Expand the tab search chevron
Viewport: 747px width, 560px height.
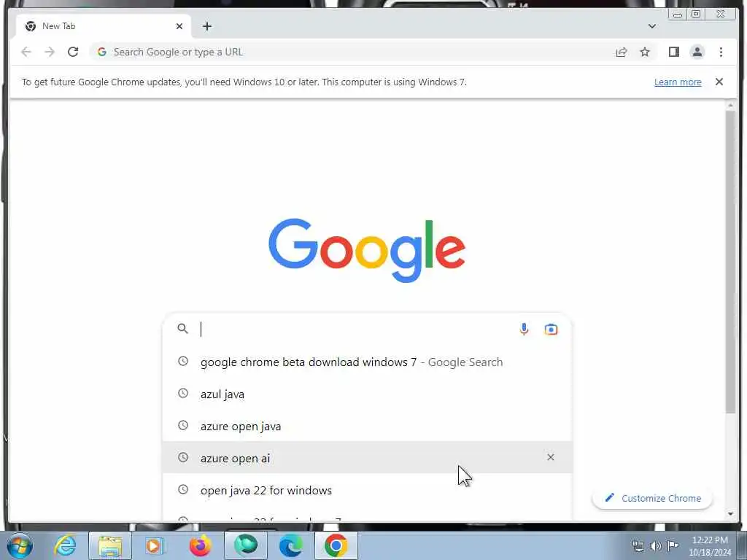pyautogui.click(x=651, y=26)
